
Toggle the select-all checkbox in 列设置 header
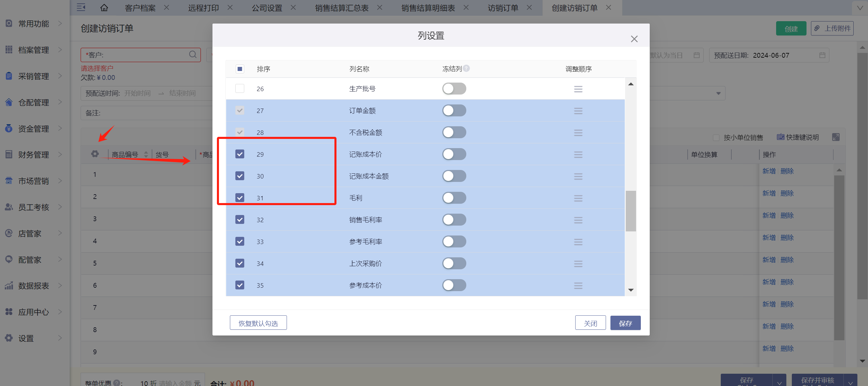[x=240, y=69]
